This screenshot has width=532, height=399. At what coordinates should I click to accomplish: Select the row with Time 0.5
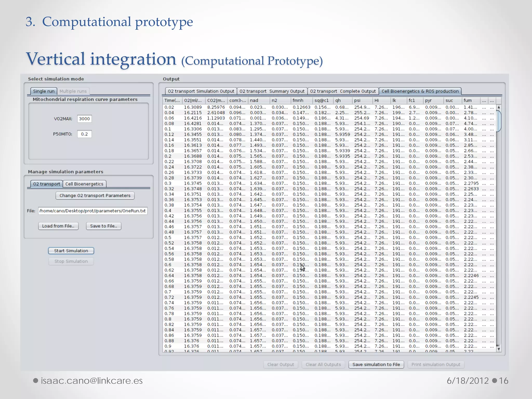pos(329,238)
